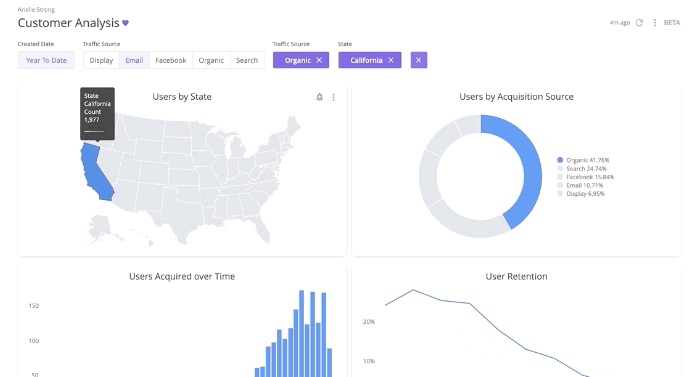The height and width of the screenshot is (377, 692).
Task: Toggle the Email traffic source filter
Action: [134, 60]
